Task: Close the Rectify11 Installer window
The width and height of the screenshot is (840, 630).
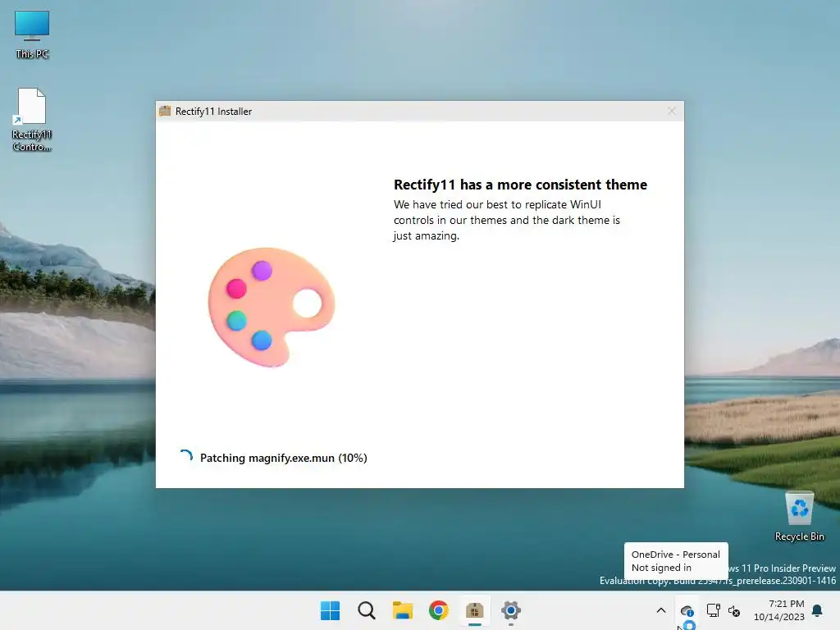Action: 671,111
